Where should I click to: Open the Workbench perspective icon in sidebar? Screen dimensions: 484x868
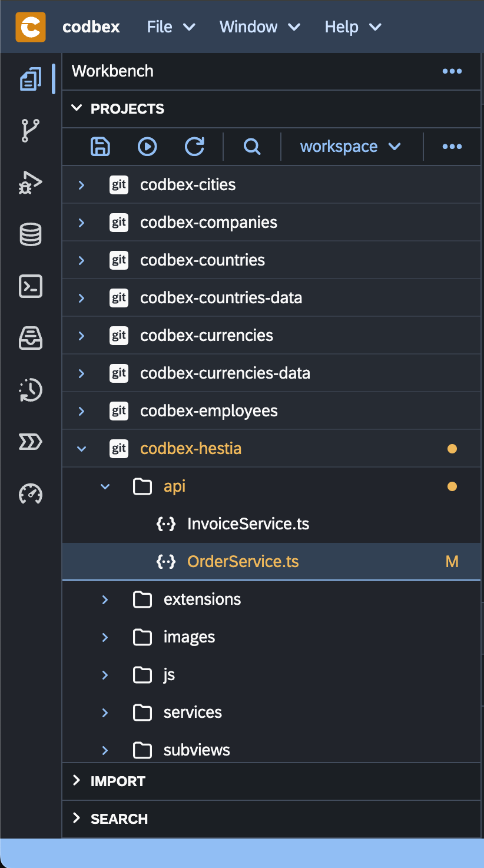click(31, 79)
